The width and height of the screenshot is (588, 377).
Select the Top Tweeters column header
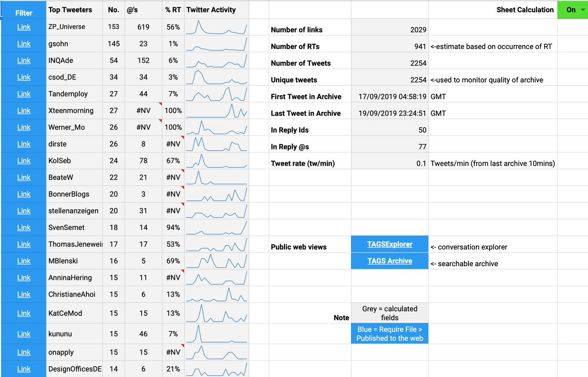click(x=74, y=9)
